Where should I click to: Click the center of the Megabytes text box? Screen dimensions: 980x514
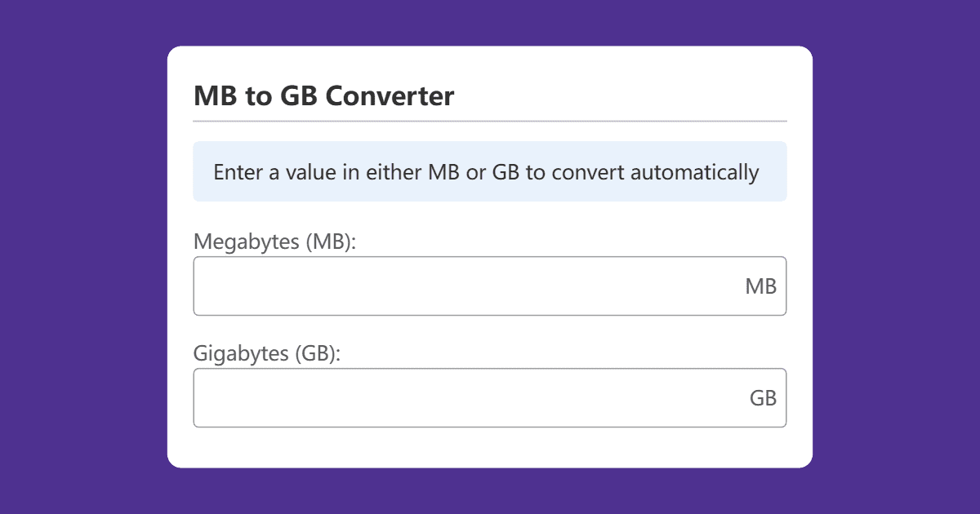click(x=490, y=286)
